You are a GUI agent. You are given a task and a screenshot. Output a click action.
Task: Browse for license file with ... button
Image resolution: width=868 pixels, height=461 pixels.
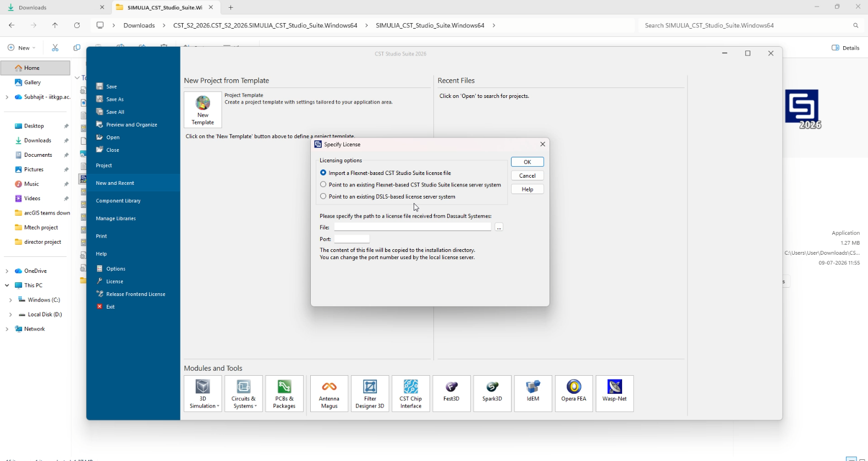click(499, 227)
